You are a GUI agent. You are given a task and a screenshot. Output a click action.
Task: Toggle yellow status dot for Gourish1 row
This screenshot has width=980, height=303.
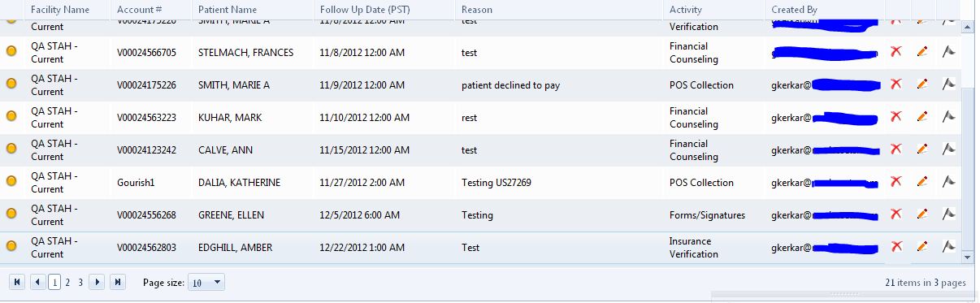11,181
